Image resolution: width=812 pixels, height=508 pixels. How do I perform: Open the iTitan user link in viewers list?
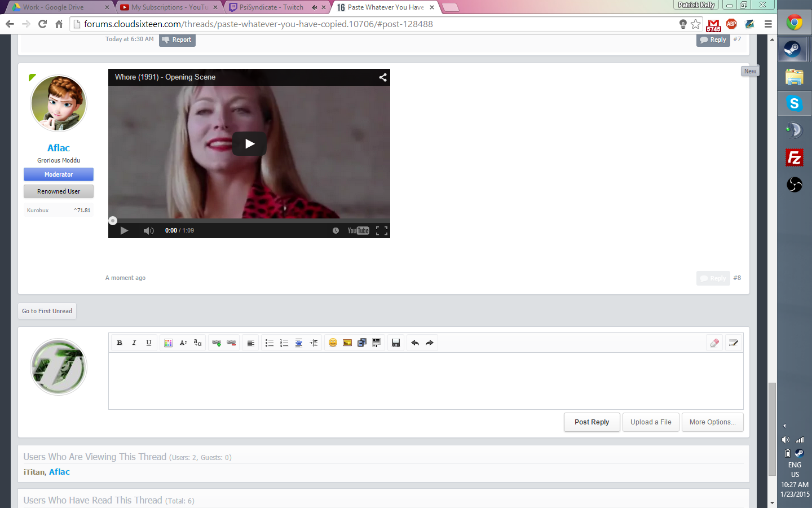[x=34, y=472]
